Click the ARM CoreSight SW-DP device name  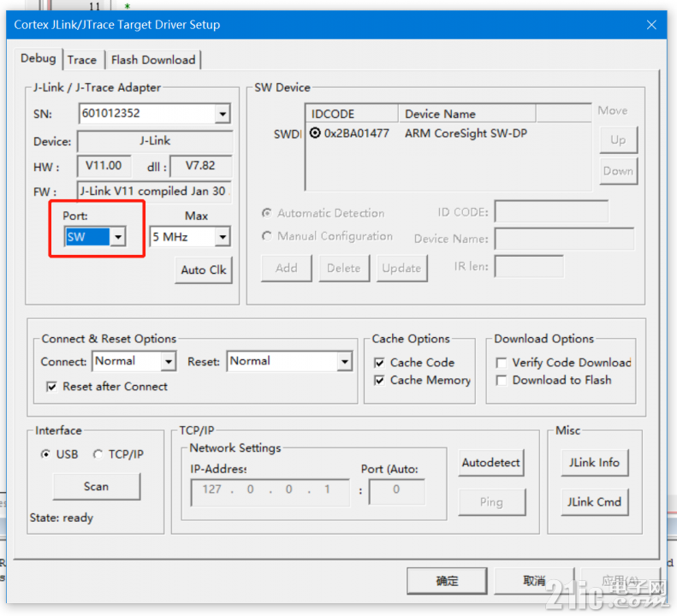tap(466, 133)
